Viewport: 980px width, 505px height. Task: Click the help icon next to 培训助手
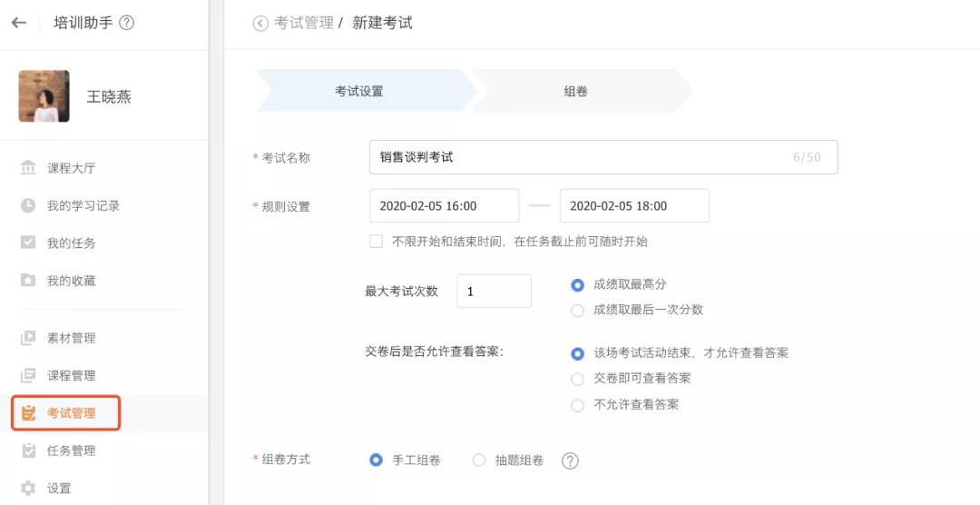tap(127, 24)
